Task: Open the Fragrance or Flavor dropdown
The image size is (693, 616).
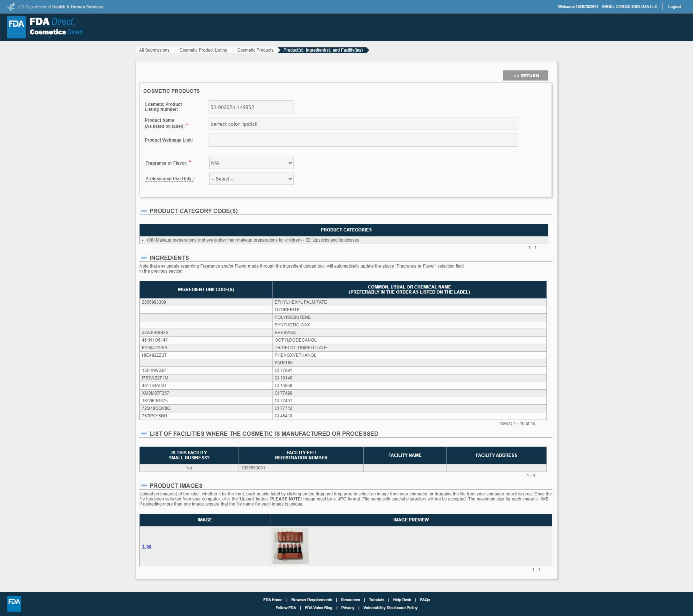Action: (x=251, y=163)
